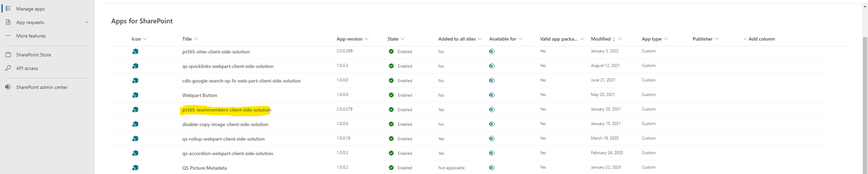Open Title column dropdown

196,39
